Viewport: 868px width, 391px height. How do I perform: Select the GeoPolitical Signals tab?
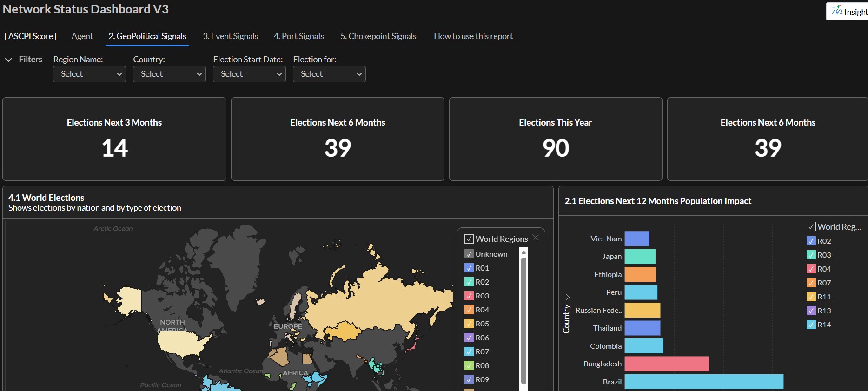pyautogui.click(x=147, y=36)
